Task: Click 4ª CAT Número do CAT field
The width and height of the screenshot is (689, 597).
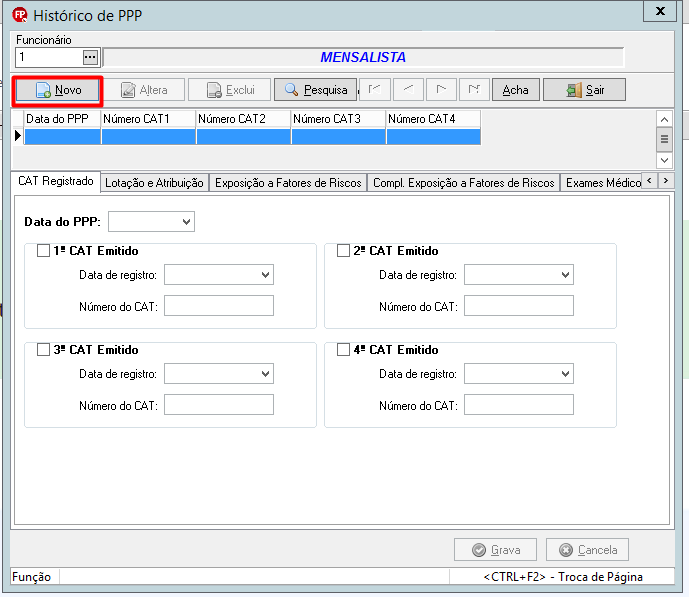Action: point(519,405)
